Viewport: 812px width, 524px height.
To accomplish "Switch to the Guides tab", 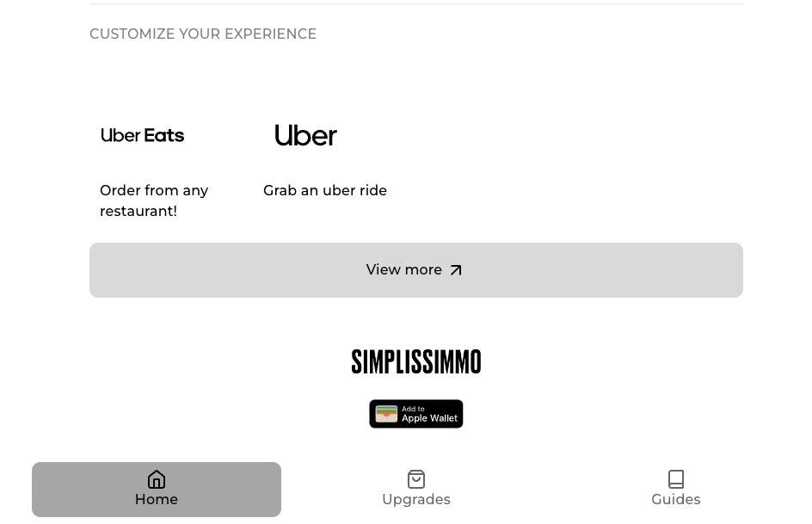I will pyautogui.click(x=676, y=490).
